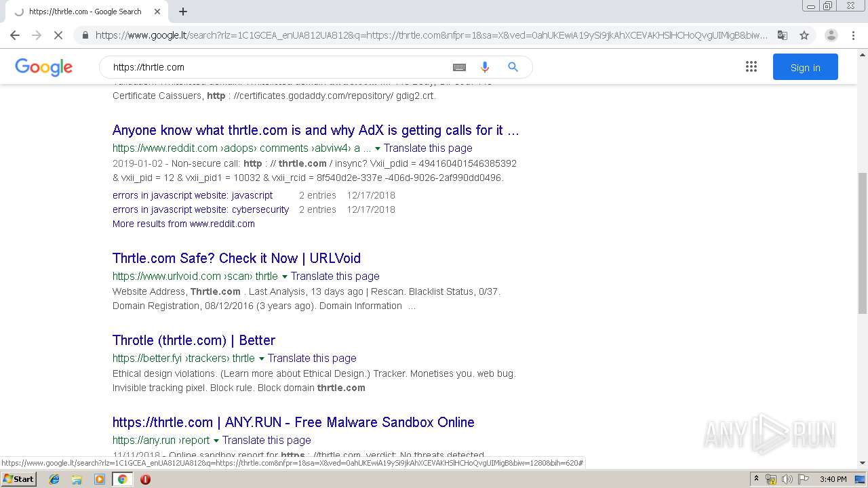Stop loading the page
The width and height of the screenshot is (868, 488).
coord(58,35)
